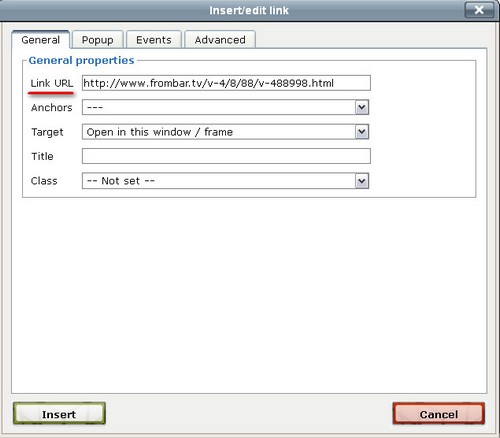The image size is (500, 438).
Task: Switch to the Events tab
Action: tap(154, 40)
